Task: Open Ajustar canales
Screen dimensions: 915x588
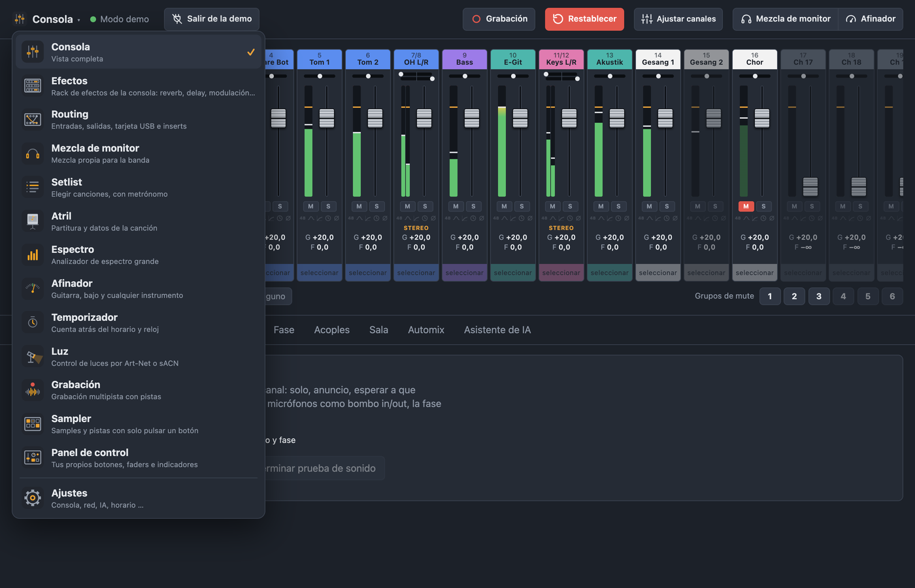Action: click(x=678, y=19)
